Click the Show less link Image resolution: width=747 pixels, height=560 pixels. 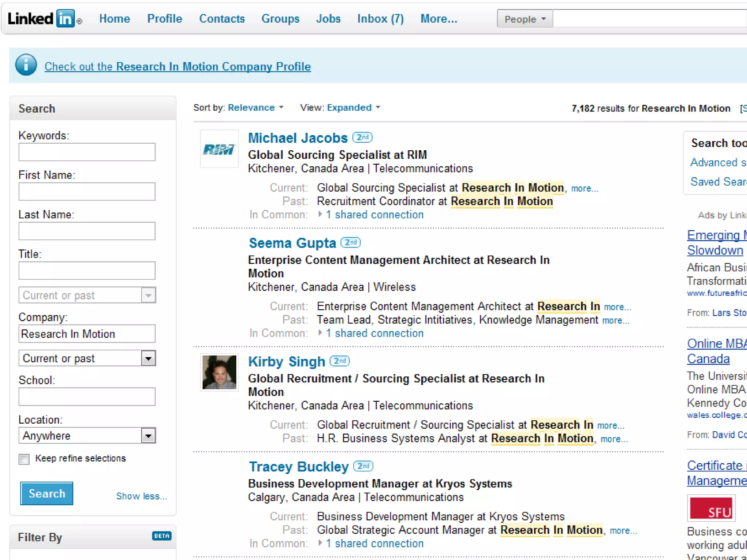point(141,496)
